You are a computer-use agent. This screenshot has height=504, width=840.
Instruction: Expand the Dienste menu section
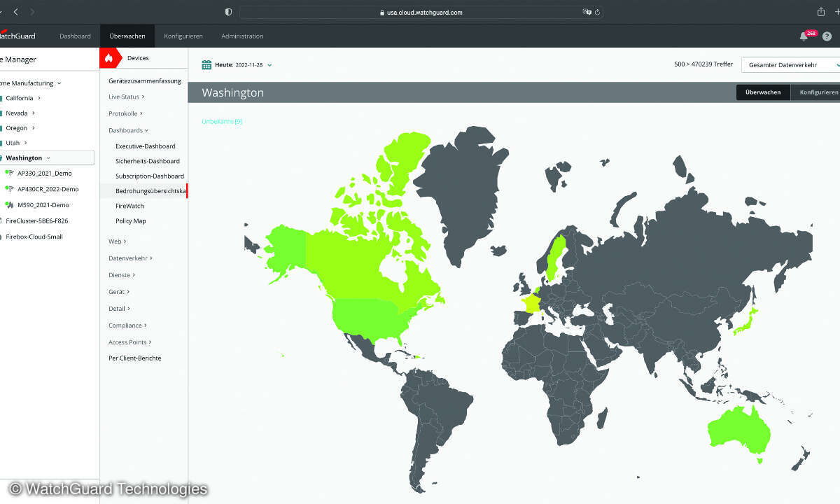tap(122, 275)
